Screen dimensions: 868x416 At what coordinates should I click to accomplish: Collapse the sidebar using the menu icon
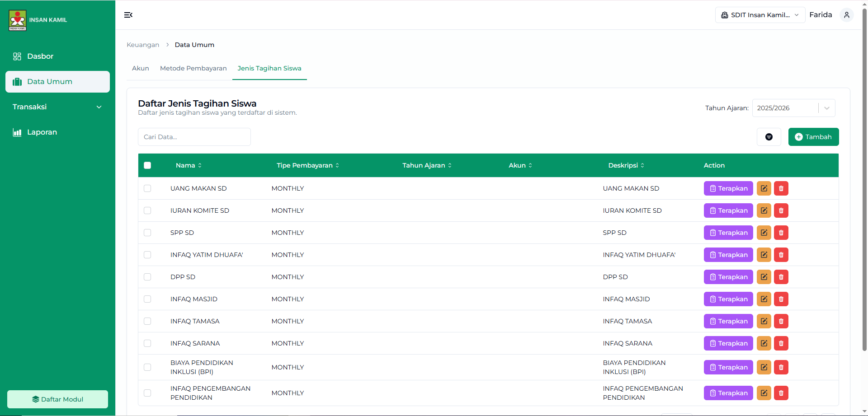coord(128,15)
